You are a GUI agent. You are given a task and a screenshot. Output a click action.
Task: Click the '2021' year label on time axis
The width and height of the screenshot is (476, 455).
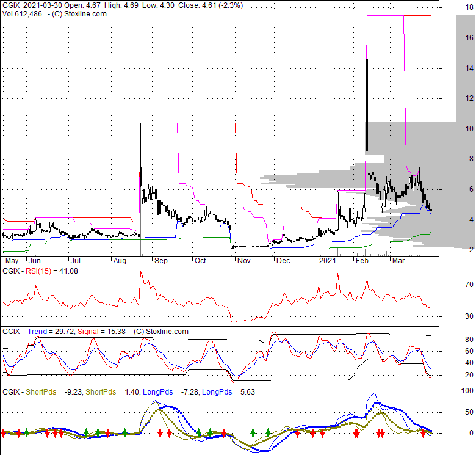tap(328, 261)
